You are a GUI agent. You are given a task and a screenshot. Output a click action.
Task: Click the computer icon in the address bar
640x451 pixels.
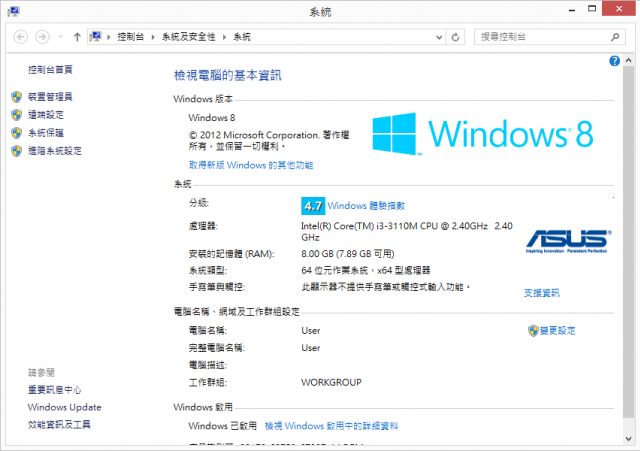96,37
